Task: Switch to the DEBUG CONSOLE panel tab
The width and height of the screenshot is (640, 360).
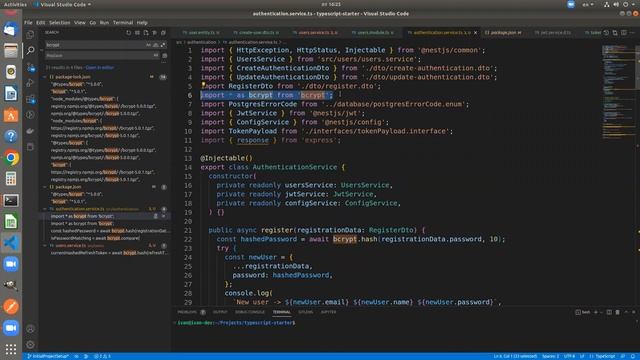Action: (x=250, y=312)
